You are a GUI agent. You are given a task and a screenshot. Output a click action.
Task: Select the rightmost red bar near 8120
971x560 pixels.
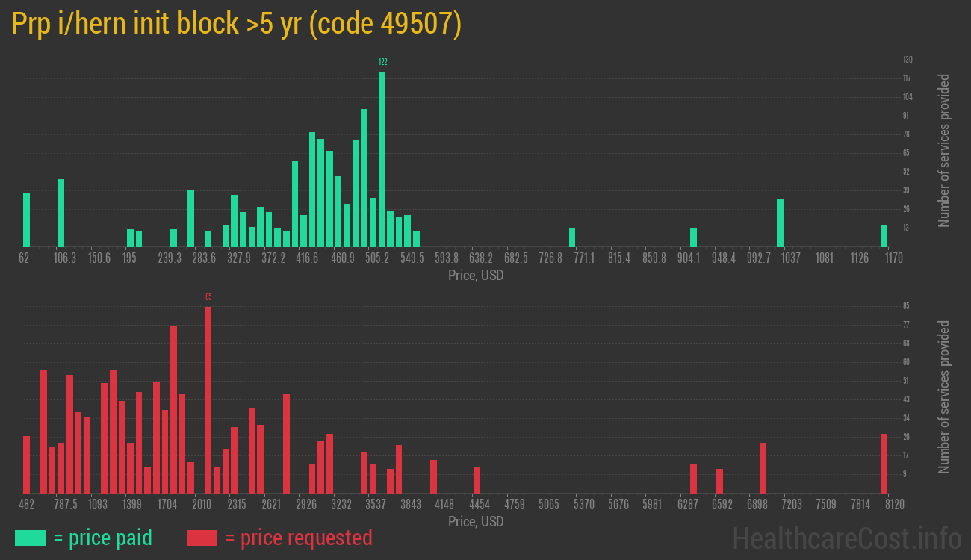pos(884,463)
